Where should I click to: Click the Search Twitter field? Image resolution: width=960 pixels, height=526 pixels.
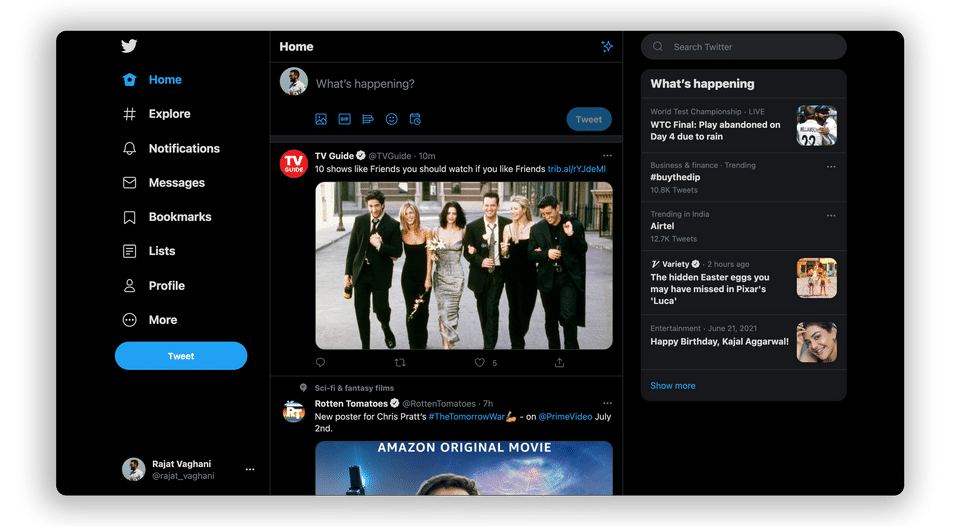click(744, 47)
